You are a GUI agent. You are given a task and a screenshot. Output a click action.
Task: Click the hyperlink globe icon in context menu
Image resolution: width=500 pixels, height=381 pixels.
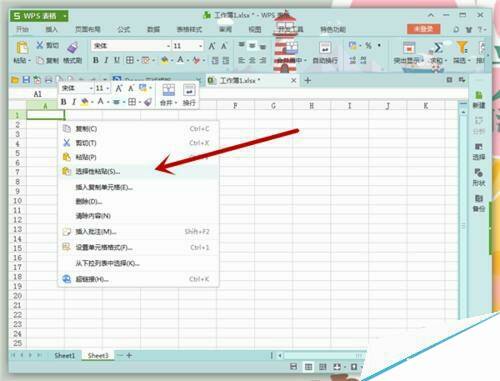tap(67, 279)
